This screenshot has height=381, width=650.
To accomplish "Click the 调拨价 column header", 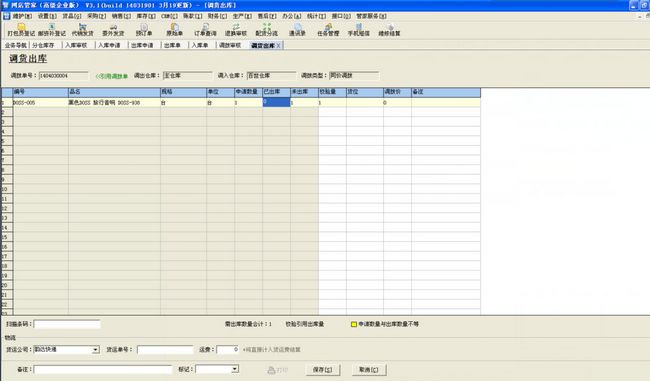I will [x=397, y=92].
